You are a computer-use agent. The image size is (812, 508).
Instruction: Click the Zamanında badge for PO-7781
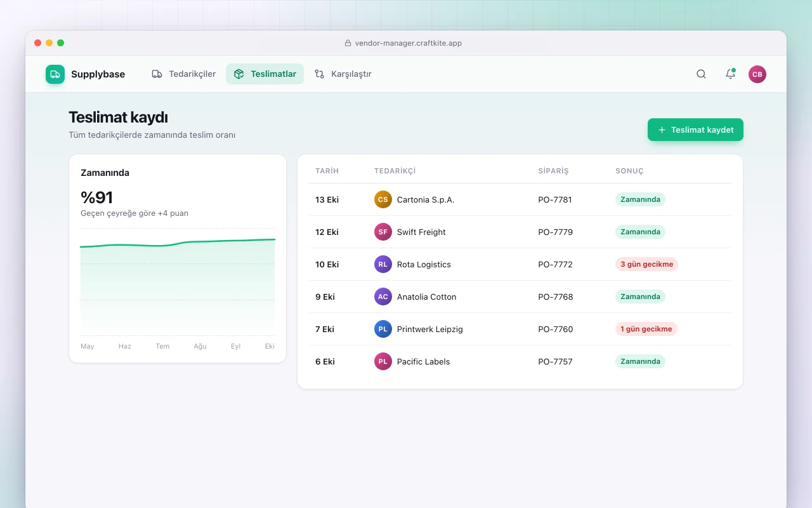pyautogui.click(x=640, y=199)
